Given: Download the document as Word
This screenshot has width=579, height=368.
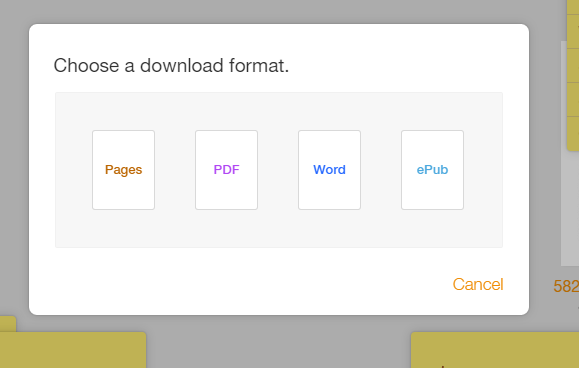Looking at the screenshot, I should [329, 170].
